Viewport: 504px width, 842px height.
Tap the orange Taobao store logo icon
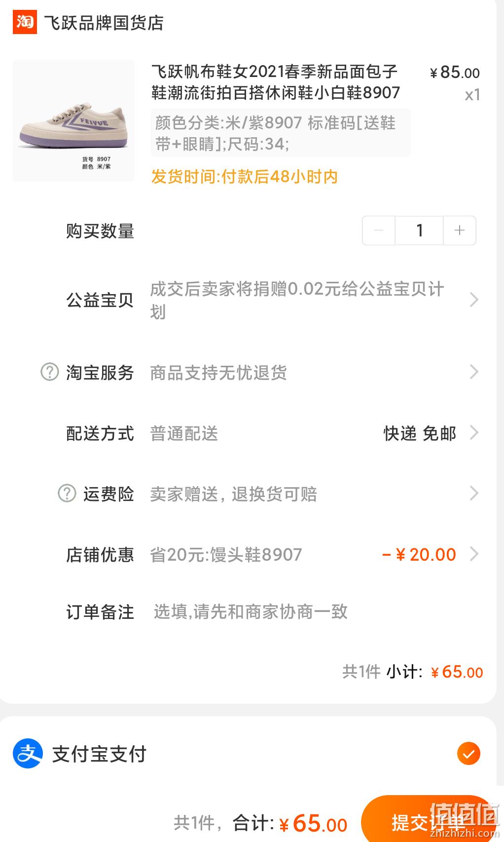tap(25, 22)
